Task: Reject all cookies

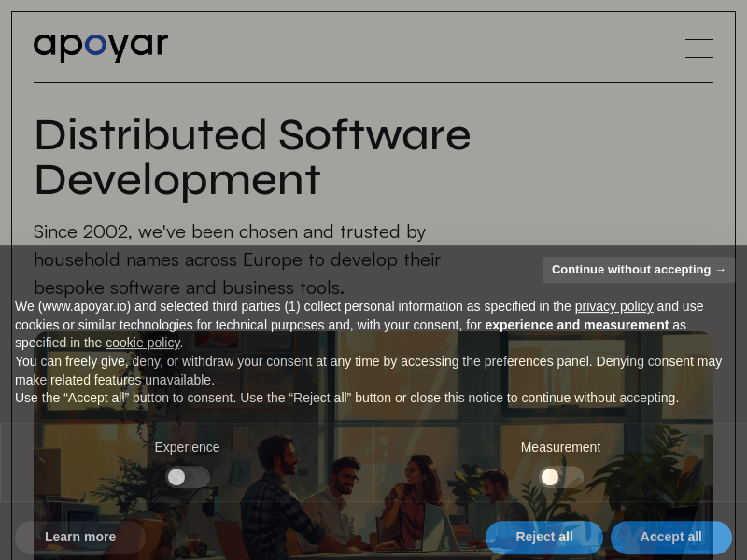Action: tap(544, 537)
